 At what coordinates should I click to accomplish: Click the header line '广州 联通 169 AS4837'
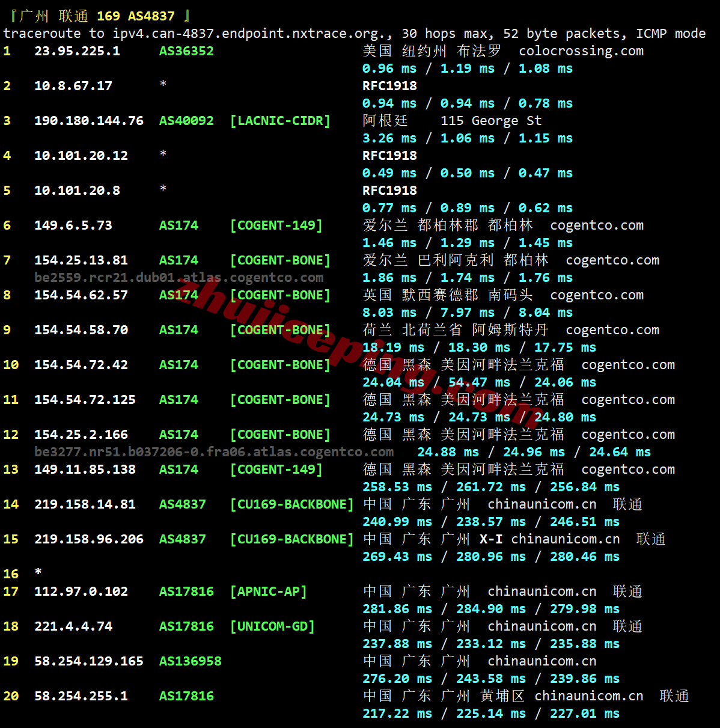pyautogui.click(x=97, y=16)
